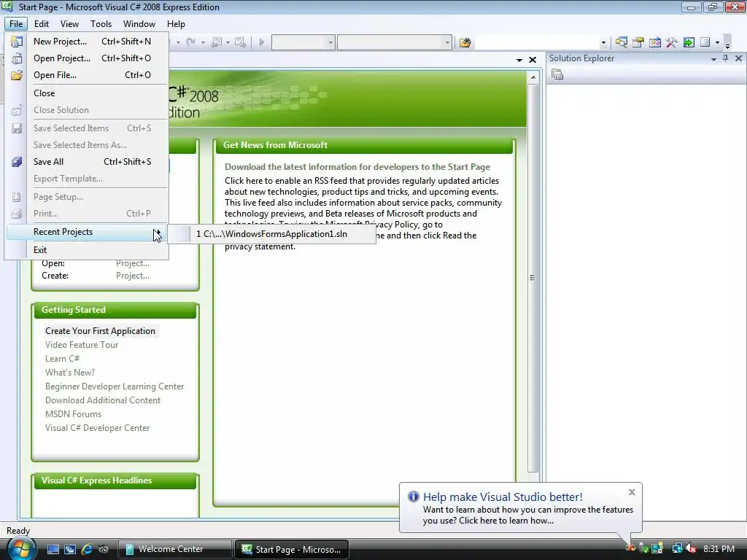Open the Window menu
Viewport: 747px width, 560px height.
pyautogui.click(x=139, y=24)
